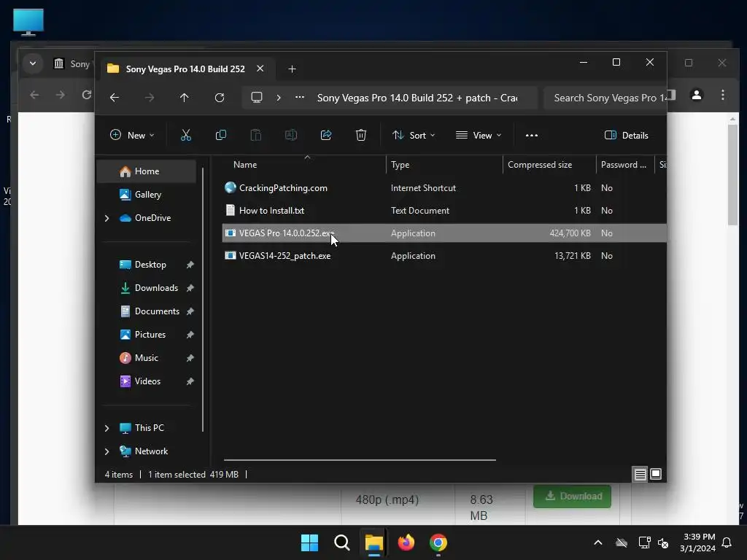Open Chrome from the taskbar
The image size is (747, 560).
(438, 542)
